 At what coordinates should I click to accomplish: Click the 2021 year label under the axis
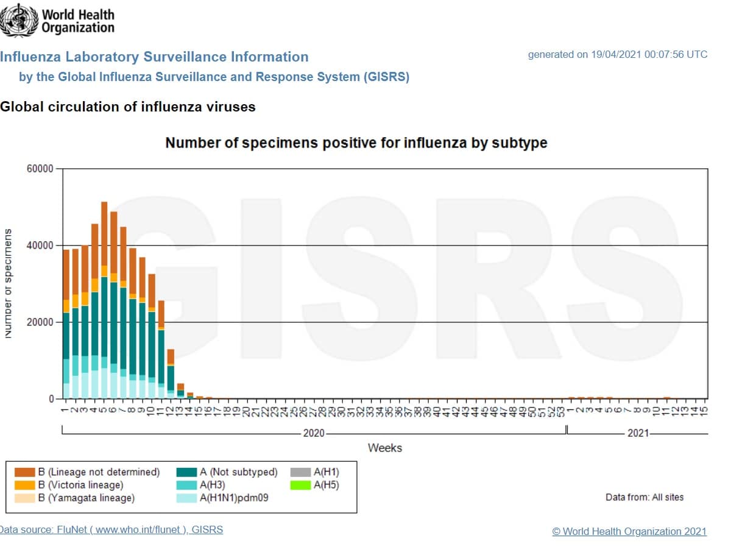[x=637, y=433]
